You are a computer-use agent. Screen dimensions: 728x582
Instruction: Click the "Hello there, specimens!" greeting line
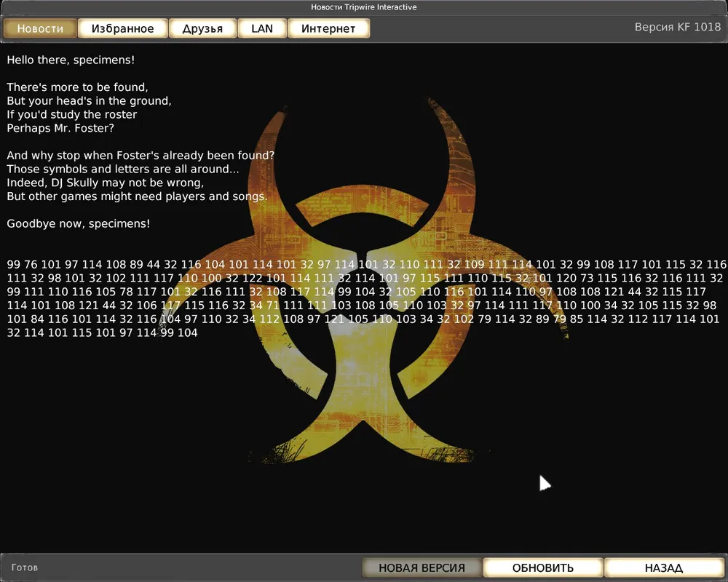71,60
